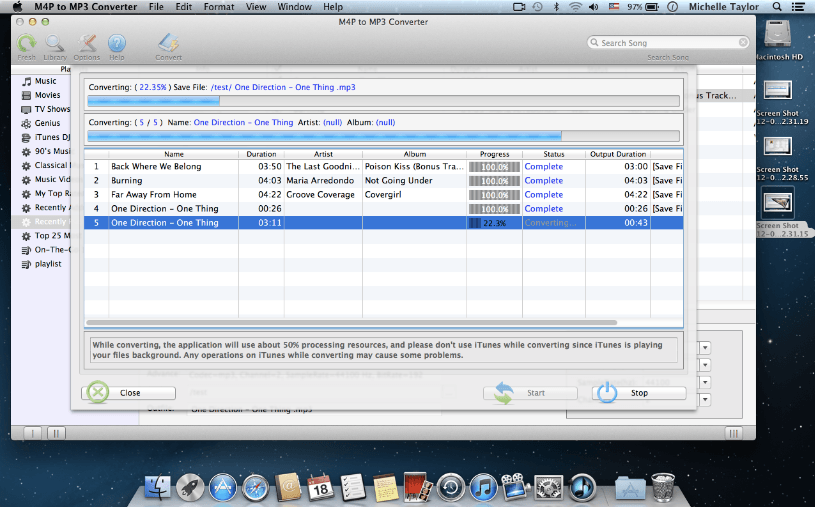The image size is (815, 507).
Task: Open M4P to MP3 Converter in the Dock
Action: 582,488
